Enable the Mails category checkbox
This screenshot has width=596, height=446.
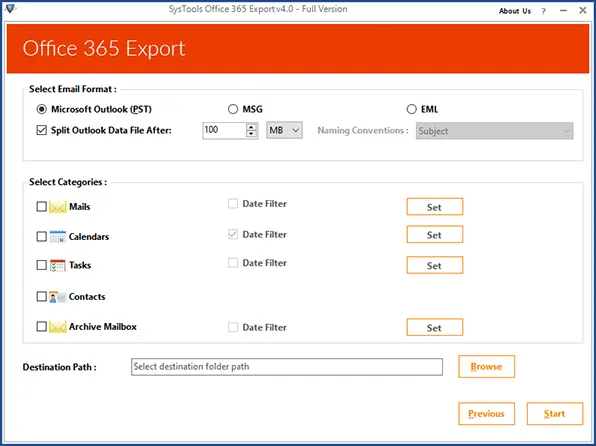pyautogui.click(x=41, y=206)
